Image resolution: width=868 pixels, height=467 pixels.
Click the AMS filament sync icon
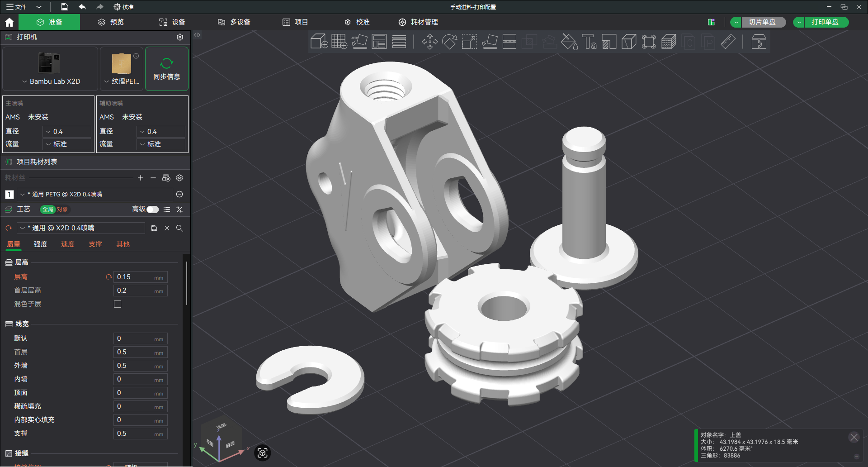tap(166, 178)
